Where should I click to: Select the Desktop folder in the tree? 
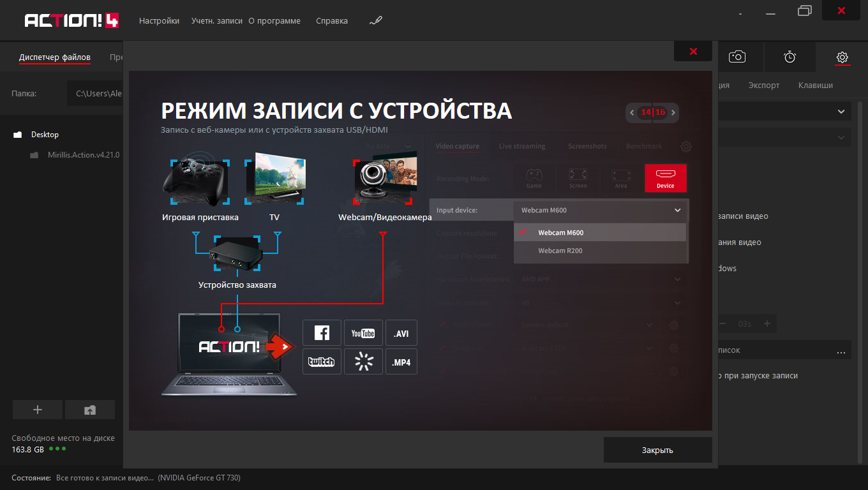tap(45, 135)
